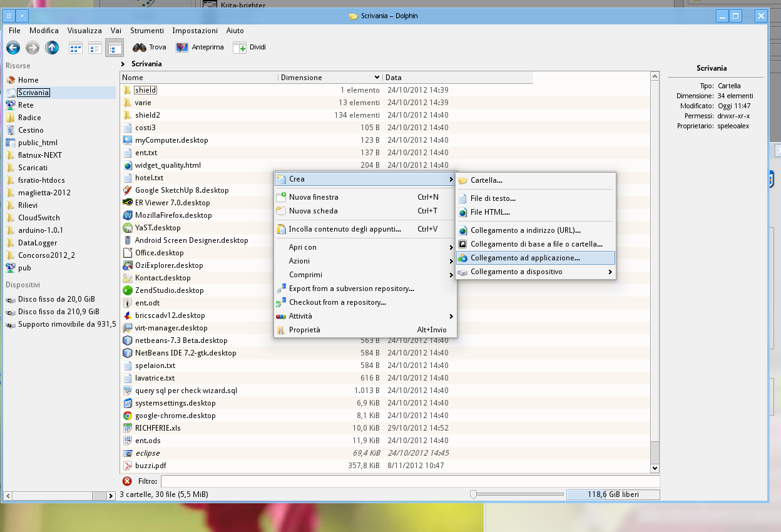
Task: Click the Filtro text input field
Action: [410, 481]
